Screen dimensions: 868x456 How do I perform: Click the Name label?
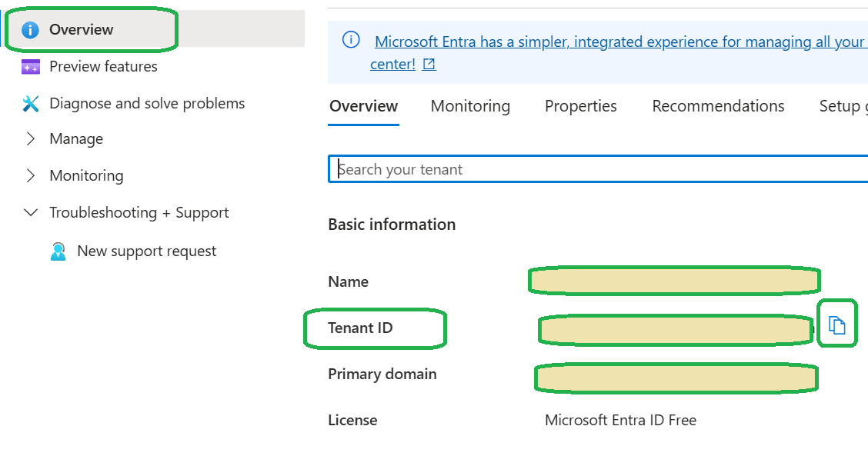[348, 281]
